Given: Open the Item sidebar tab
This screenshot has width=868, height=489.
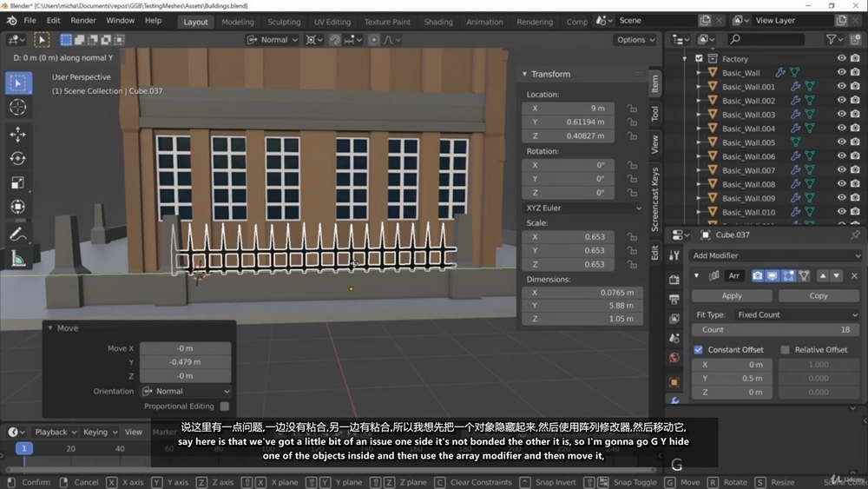Looking at the screenshot, I should tap(654, 83).
